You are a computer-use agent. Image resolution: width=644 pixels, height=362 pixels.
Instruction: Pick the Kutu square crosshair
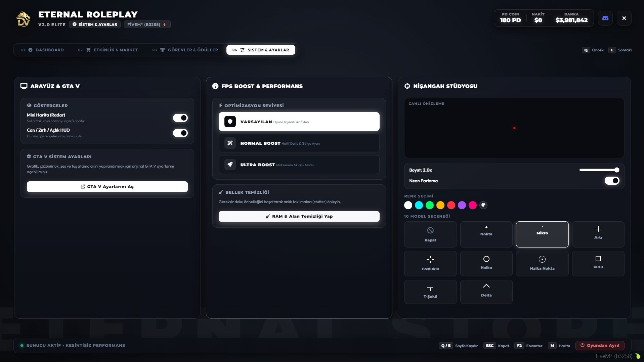point(598,263)
